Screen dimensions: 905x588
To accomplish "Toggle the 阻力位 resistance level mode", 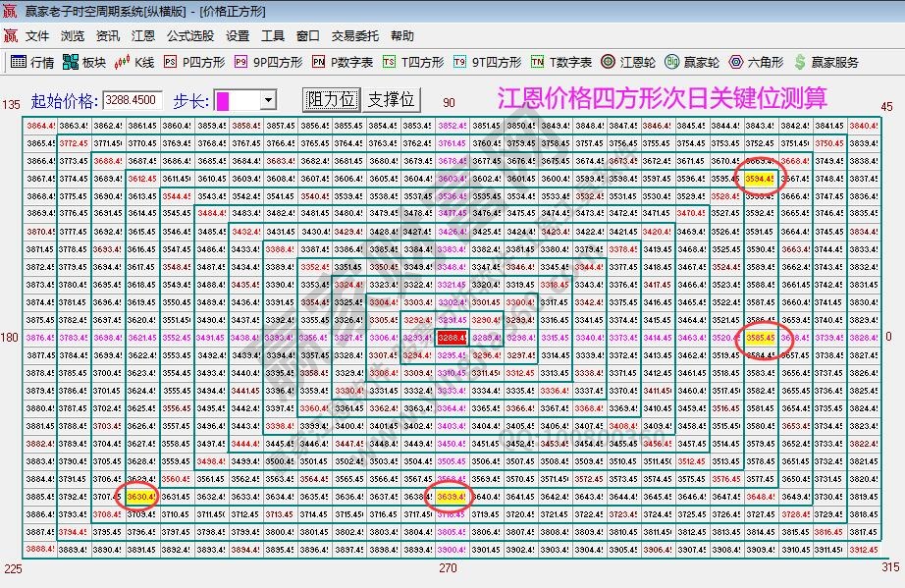I will pos(333,98).
